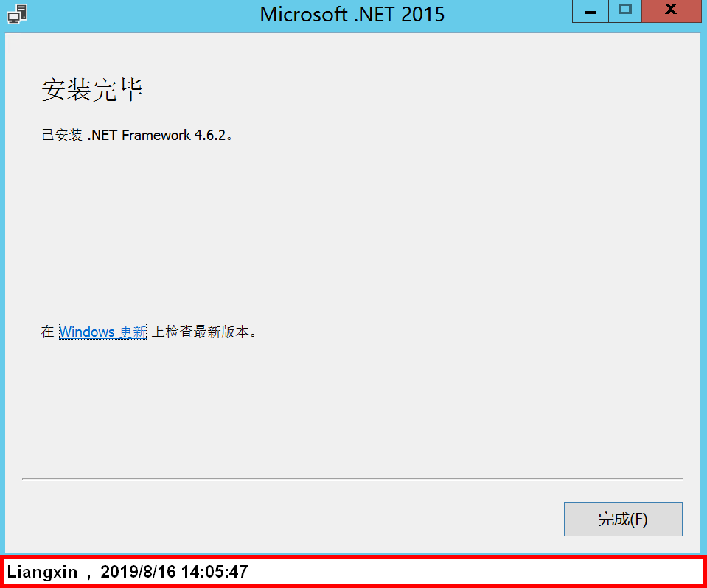The width and height of the screenshot is (707, 588).
Task: Click the Microsoft .NET 2015 title text
Action: pyautogui.click(x=352, y=13)
